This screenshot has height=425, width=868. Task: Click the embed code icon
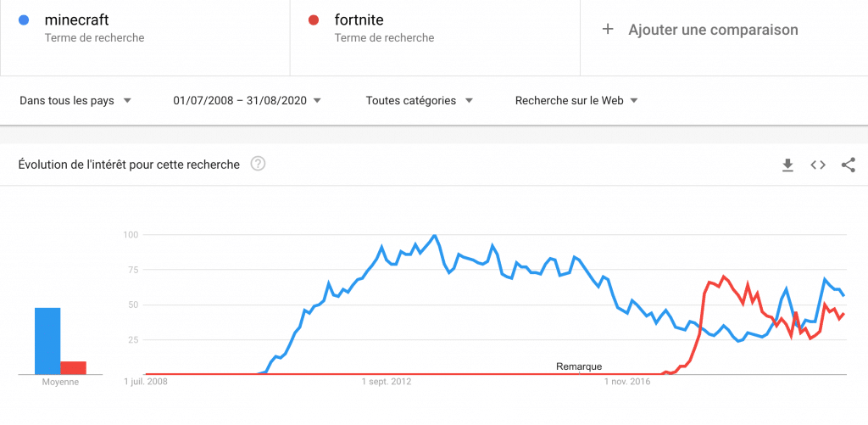coord(818,165)
